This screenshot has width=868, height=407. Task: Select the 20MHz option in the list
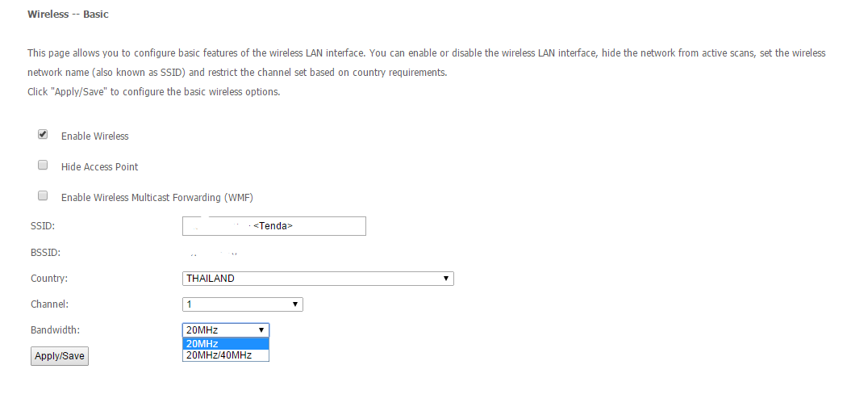pos(225,344)
